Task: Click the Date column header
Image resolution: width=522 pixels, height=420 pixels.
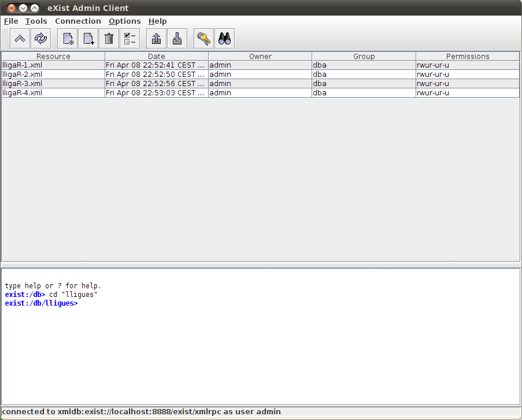Action: coord(156,57)
